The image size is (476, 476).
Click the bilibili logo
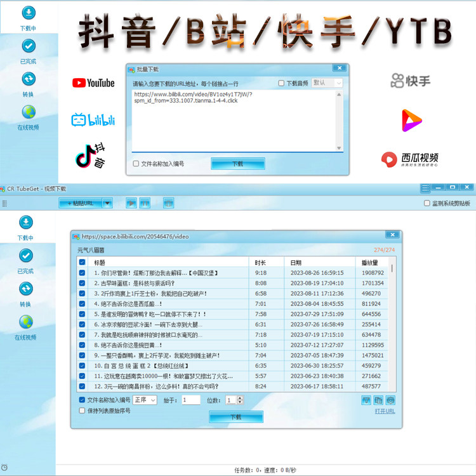click(x=93, y=119)
